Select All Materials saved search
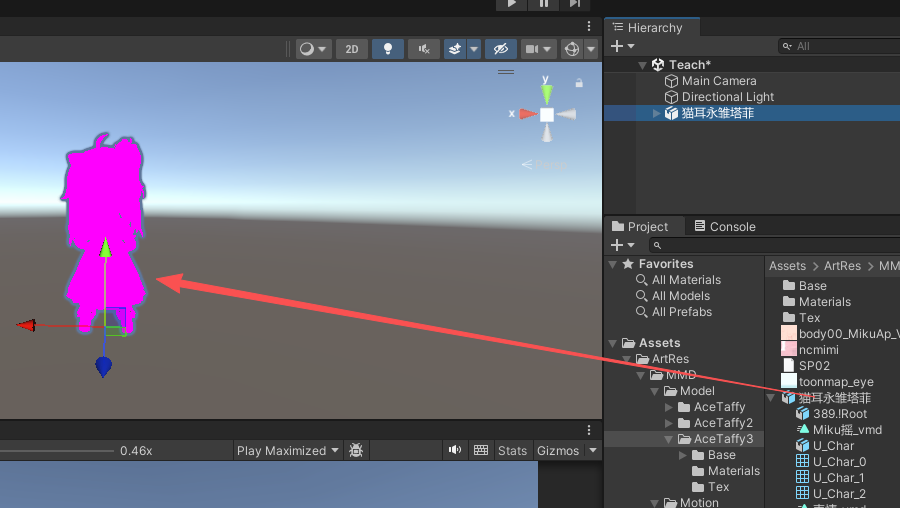Screen dimensions: 900x508 (x=686, y=280)
